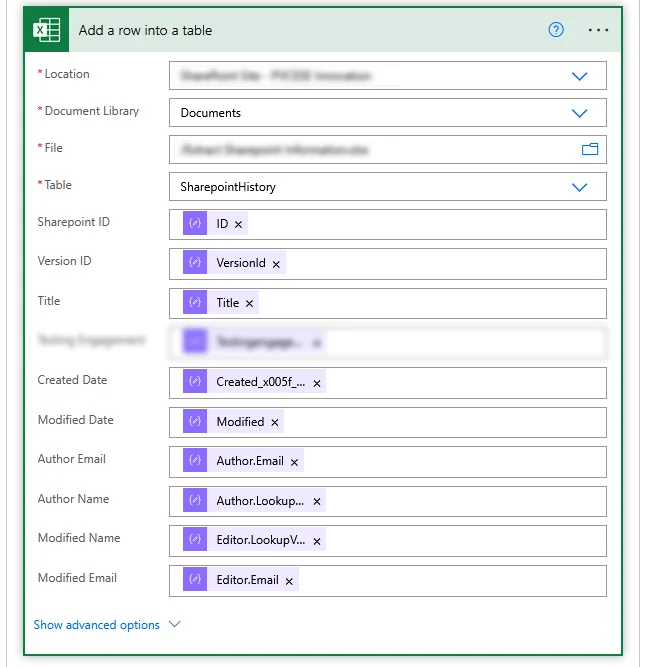Remove the Author.Lookup token
646x667 pixels.
click(317, 502)
